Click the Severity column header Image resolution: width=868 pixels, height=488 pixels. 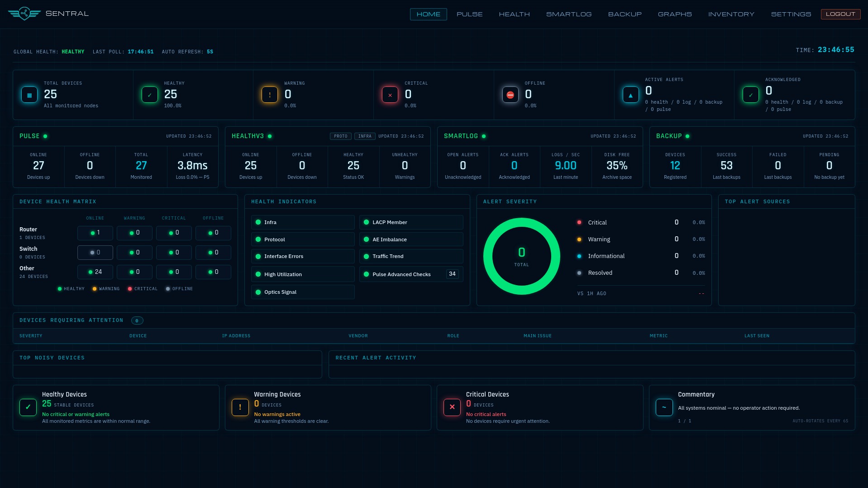31,336
